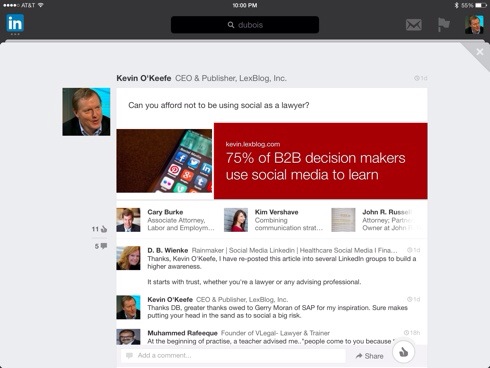Open the author name Kevin O'Keefe header
Image resolution: width=490 pixels, height=368 pixels.
[144, 78]
